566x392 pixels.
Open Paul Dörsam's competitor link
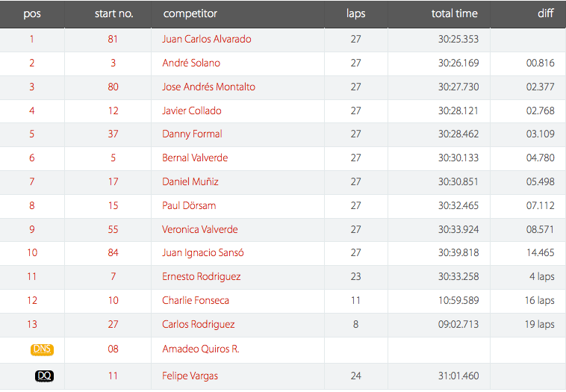(189, 205)
